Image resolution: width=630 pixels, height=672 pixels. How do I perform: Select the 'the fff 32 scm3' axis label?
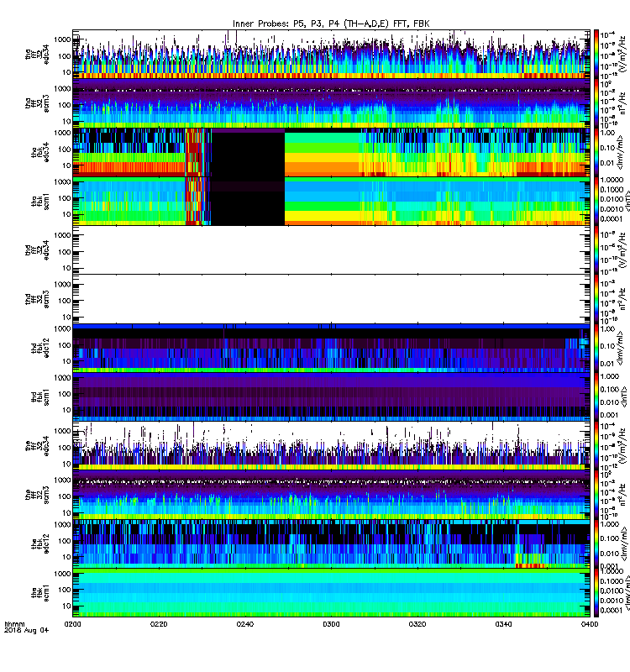point(37,496)
